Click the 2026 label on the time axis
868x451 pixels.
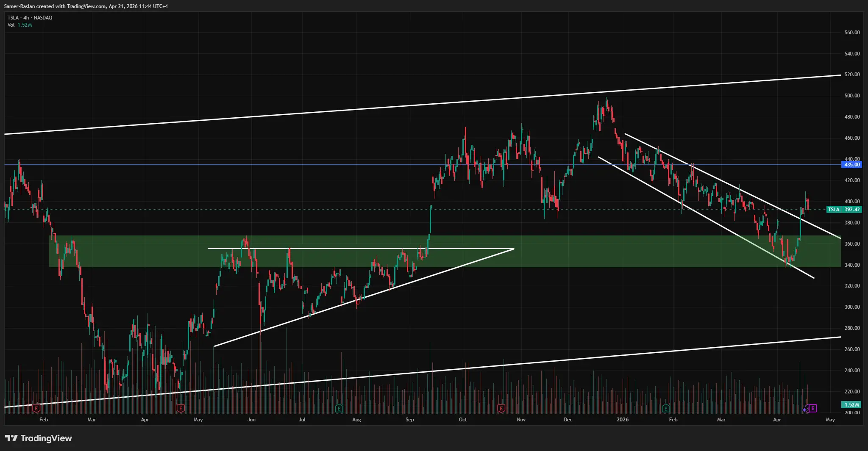coord(623,420)
